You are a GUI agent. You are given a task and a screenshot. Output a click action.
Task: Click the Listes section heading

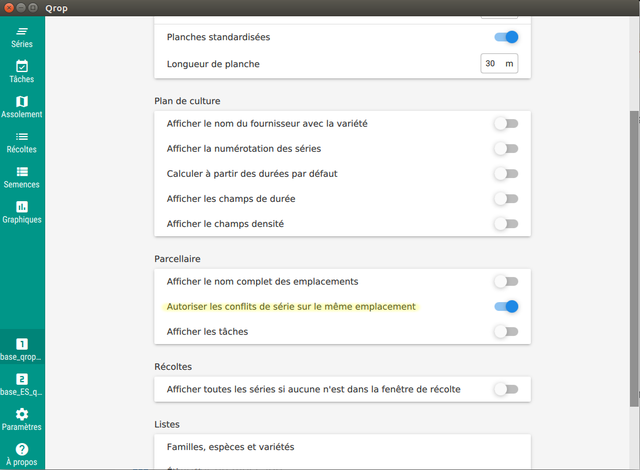pyautogui.click(x=167, y=424)
